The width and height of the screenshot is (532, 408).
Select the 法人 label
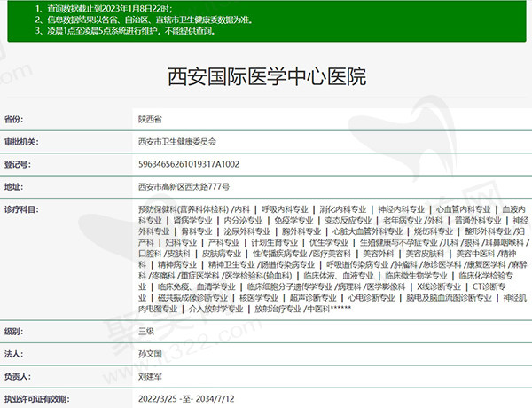point(13,354)
